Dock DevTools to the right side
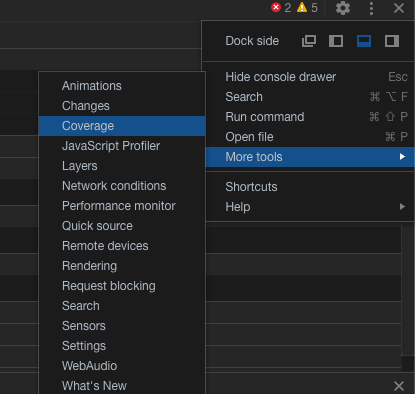 [x=392, y=41]
